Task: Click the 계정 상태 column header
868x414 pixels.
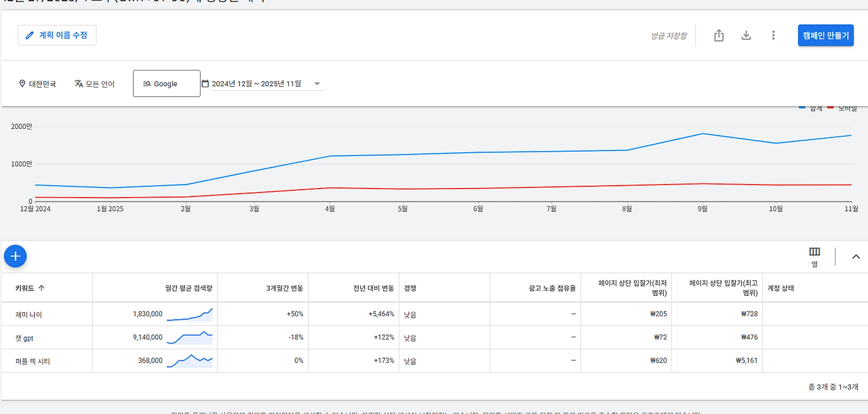Action: click(781, 288)
